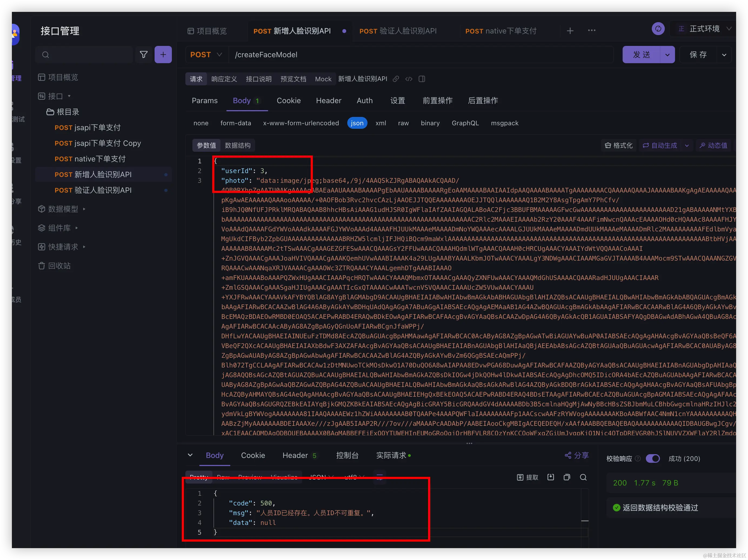Click the copy response icon

(x=567, y=477)
